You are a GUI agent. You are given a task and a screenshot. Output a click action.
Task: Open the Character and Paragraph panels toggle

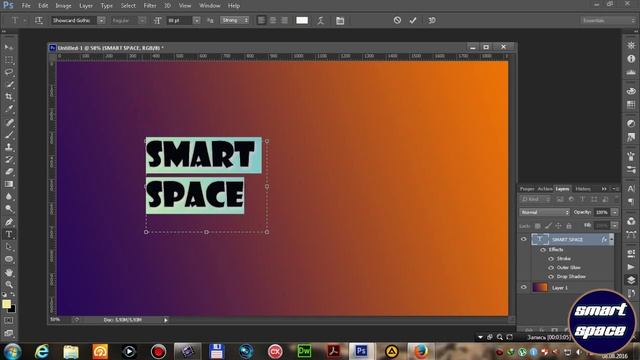coord(340,20)
